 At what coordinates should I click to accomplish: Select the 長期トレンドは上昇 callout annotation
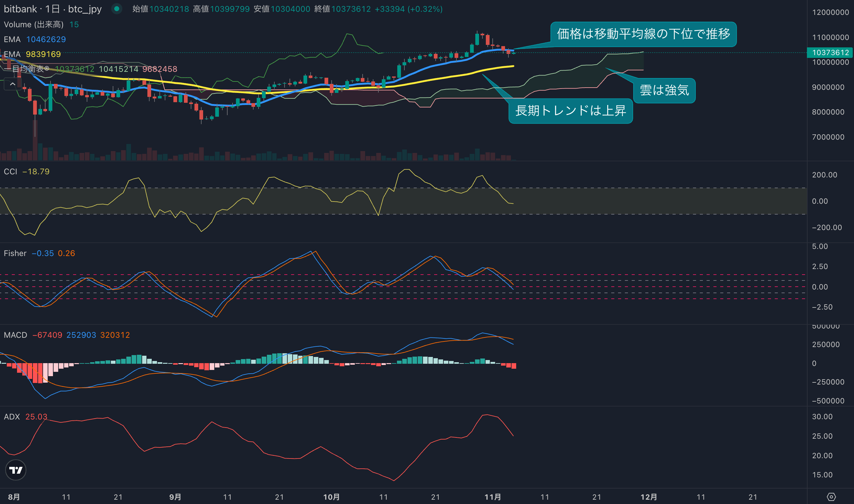570,111
